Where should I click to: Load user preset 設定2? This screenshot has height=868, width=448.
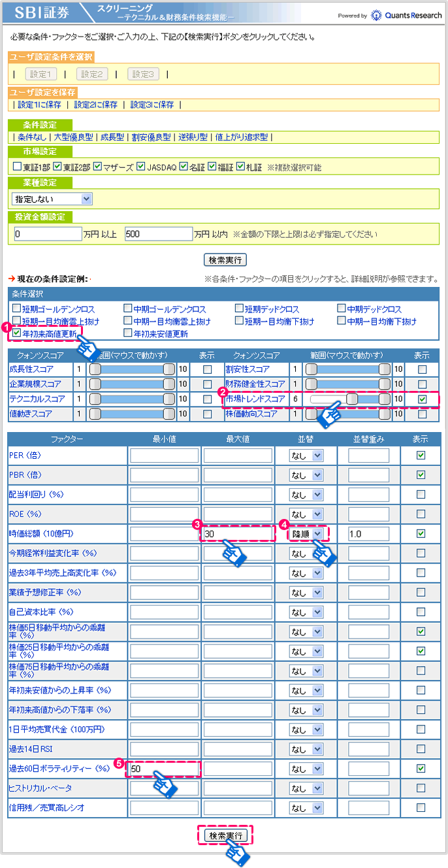click(x=92, y=74)
